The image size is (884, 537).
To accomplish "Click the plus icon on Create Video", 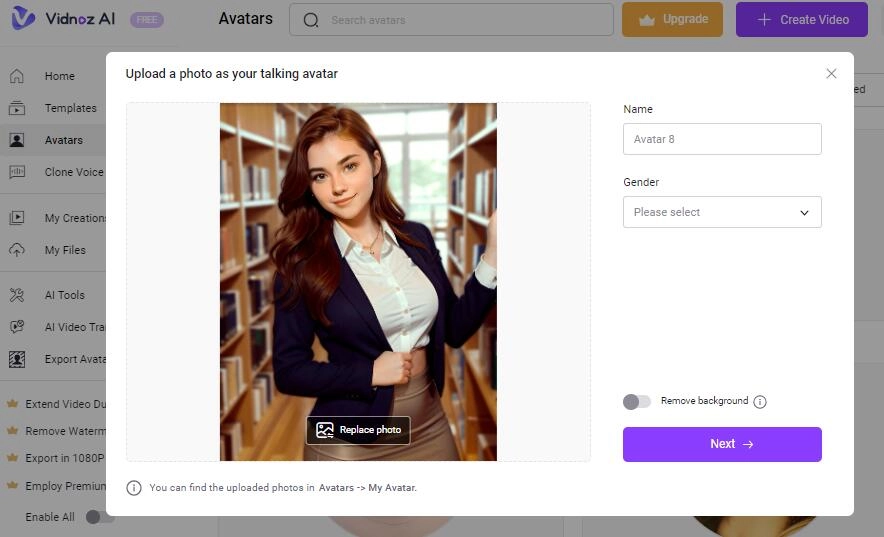I will pos(764,20).
